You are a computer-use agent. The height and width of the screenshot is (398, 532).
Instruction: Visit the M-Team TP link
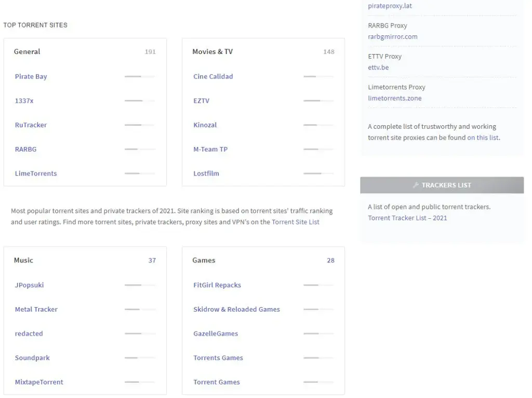210,149
